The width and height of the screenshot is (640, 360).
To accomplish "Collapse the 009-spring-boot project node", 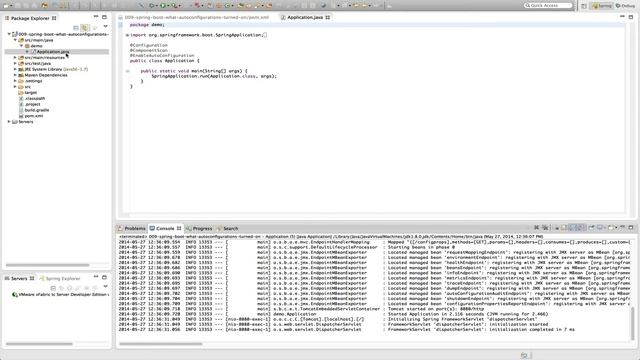I will tap(9, 34).
